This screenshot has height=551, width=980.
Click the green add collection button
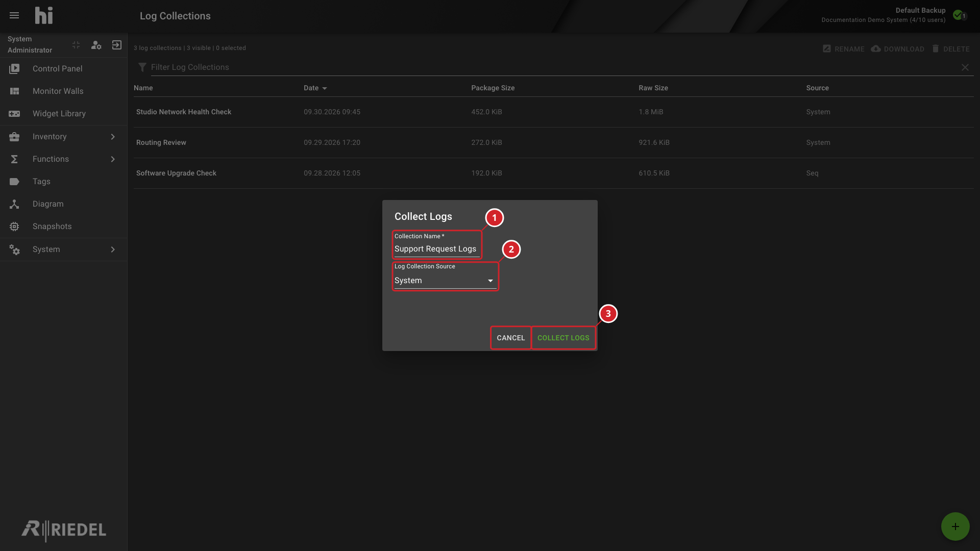point(955,527)
